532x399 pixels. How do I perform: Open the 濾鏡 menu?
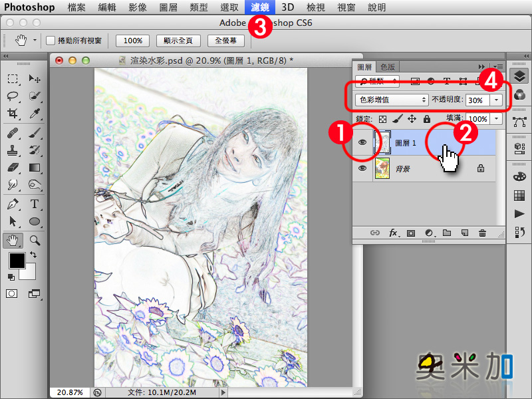pos(260,7)
